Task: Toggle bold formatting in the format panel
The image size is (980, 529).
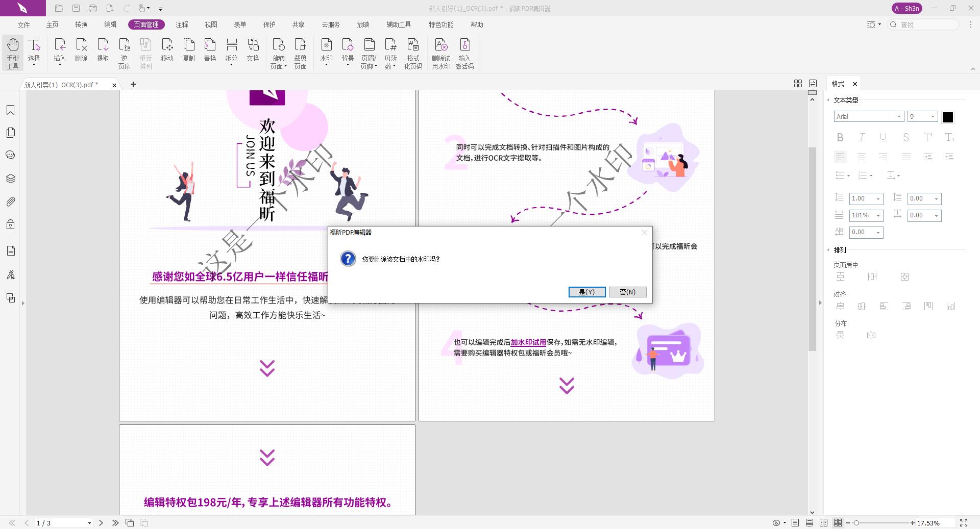Action: click(x=840, y=137)
